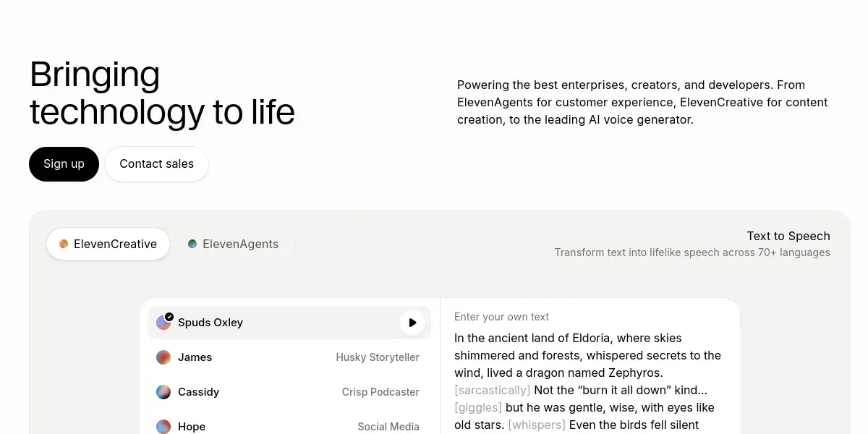Image resolution: width=868 pixels, height=434 pixels.
Task: Click the Spuds Oxley avatar icon
Action: [x=163, y=323]
